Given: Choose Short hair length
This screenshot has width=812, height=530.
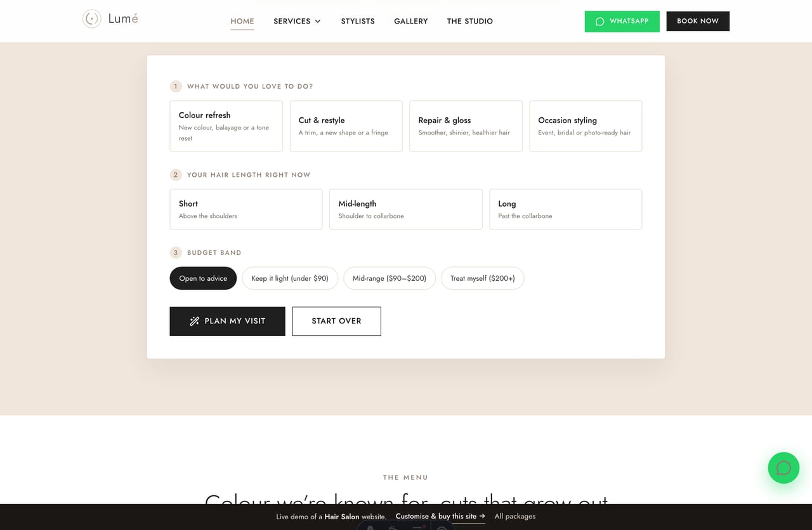Looking at the screenshot, I should point(246,209).
